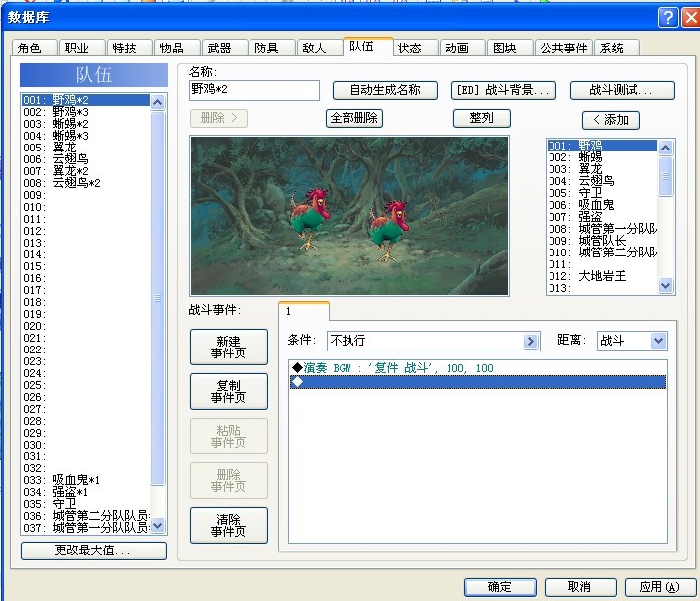This screenshot has width=700, height=601.
Task: Select troop 035: 守卫
Action: (85, 504)
